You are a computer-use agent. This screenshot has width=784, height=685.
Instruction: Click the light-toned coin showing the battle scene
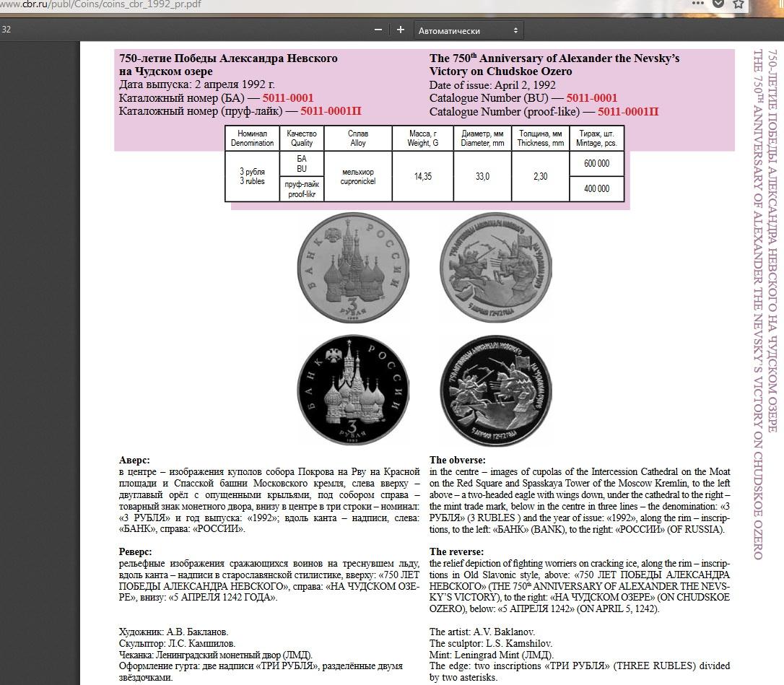pos(496,268)
